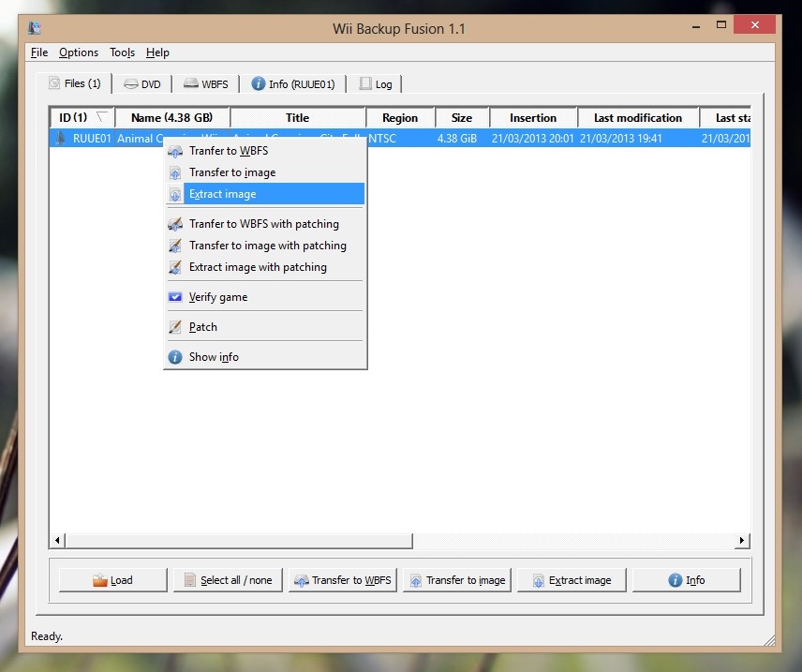
Task: Sort by the Size column header
Action: coord(463,118)
